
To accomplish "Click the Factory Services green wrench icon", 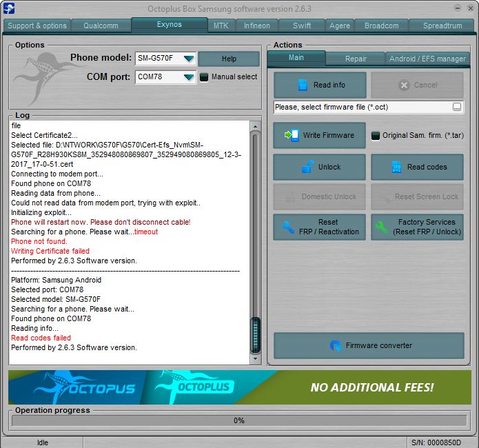I will (x=382, y=227).
